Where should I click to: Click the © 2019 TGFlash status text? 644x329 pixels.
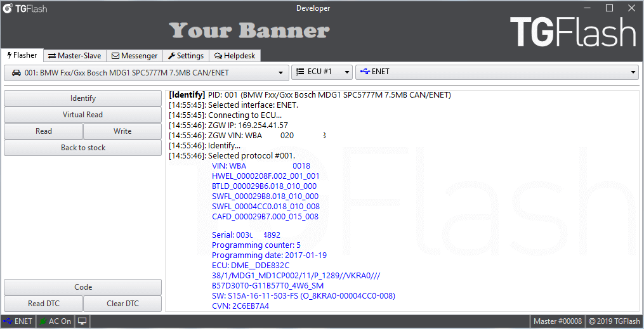click(614, 321)
